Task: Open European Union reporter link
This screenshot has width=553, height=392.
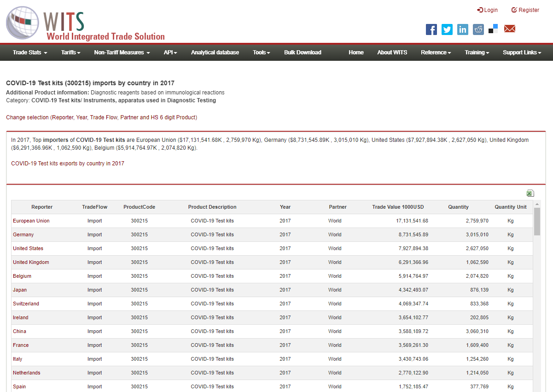Action: (31, 221)
